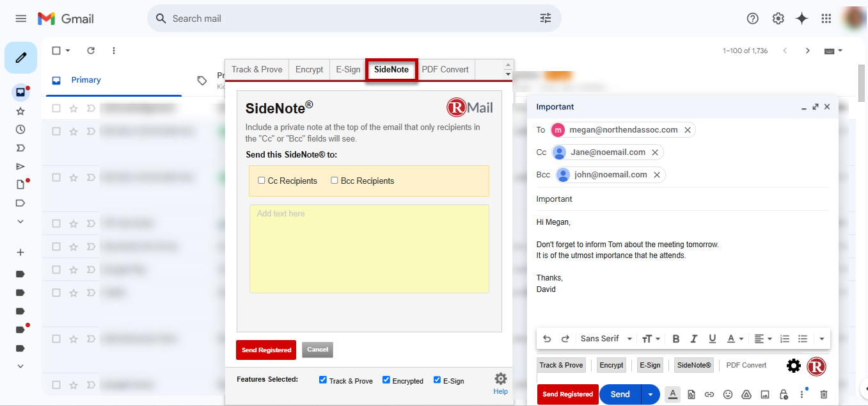Switch to the Encrypt tab
The width and height of the screenshot is (868, 406).
[309, 69]
